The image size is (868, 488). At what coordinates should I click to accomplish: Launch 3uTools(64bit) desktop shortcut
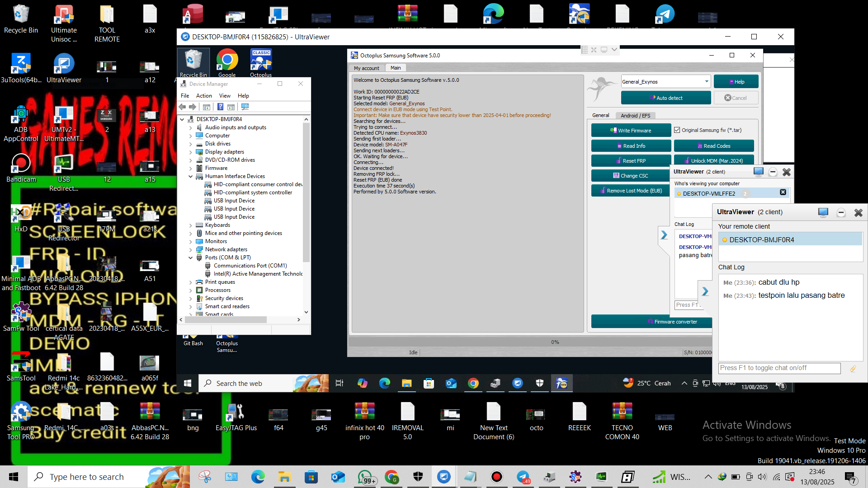(21, 68)
